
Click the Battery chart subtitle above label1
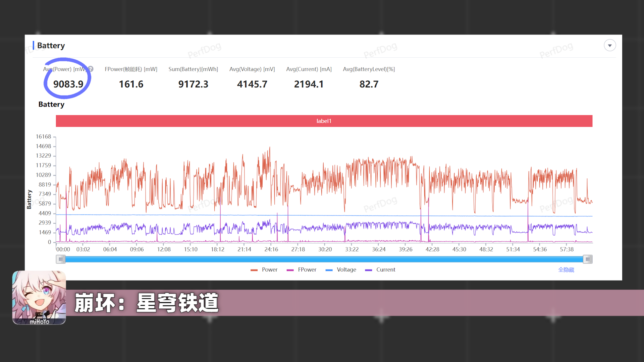point(51,104)
